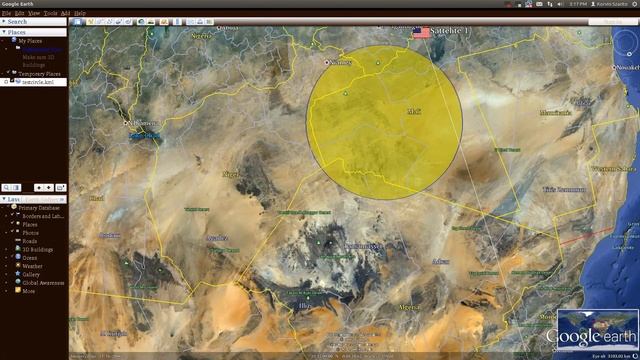The height and width of the screenshot is (360, 640).
Task: Click the overview map thumbnail
Action: (x=598, y=330)
